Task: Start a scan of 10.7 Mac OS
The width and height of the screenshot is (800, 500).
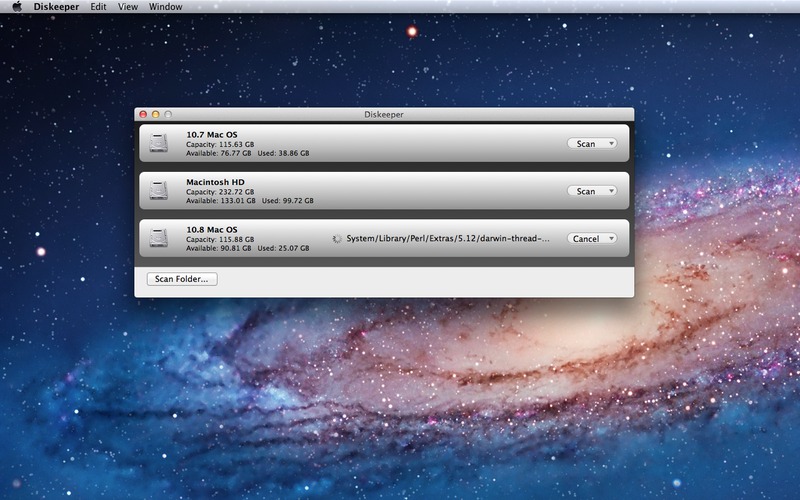Action: coord(586,144)
